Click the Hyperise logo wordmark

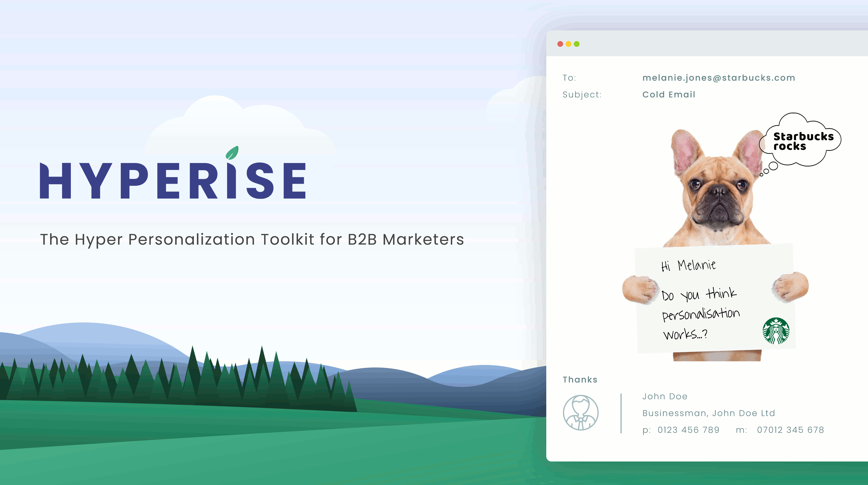(173, 180)
